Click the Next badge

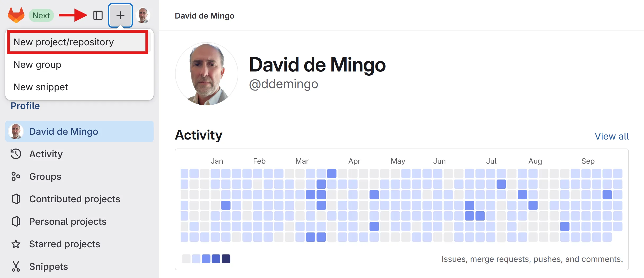41,15
